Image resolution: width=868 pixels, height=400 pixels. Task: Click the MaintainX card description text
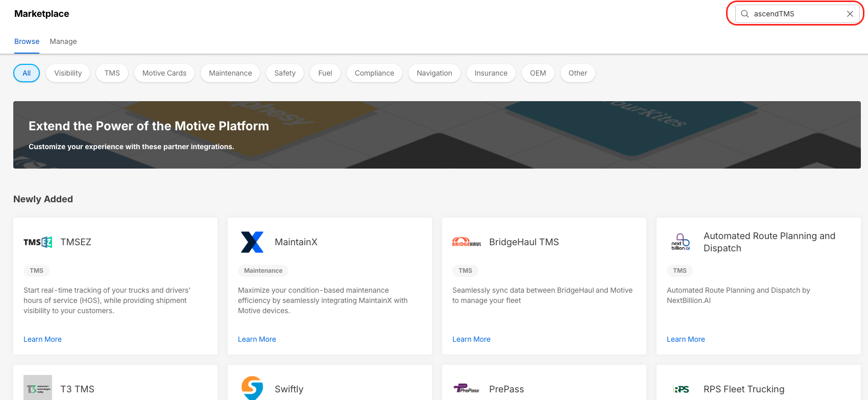click(323, 300)
